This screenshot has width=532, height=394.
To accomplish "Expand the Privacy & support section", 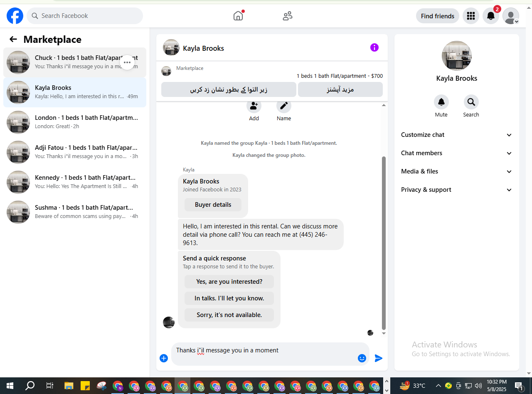I will click(457, 190).
